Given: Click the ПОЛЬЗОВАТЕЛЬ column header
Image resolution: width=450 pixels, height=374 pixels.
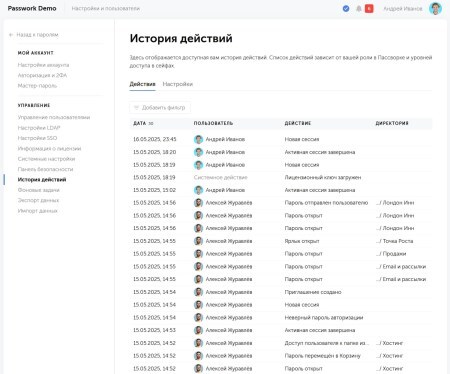Looking at the screenshot, I should click(213, 123).
